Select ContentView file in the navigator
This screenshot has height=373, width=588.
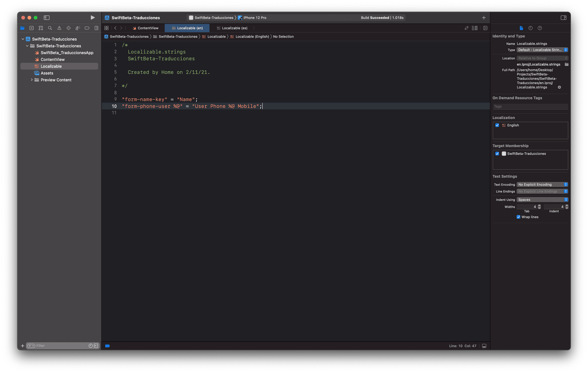click(x=50, y=60)
